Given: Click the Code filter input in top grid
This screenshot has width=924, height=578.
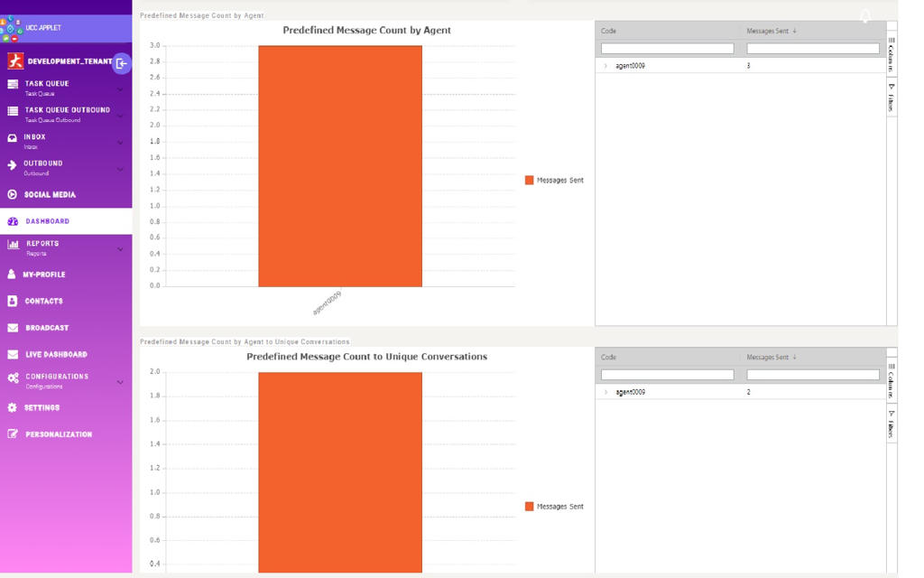Looking at the screenshot, I should pos(667,49).
